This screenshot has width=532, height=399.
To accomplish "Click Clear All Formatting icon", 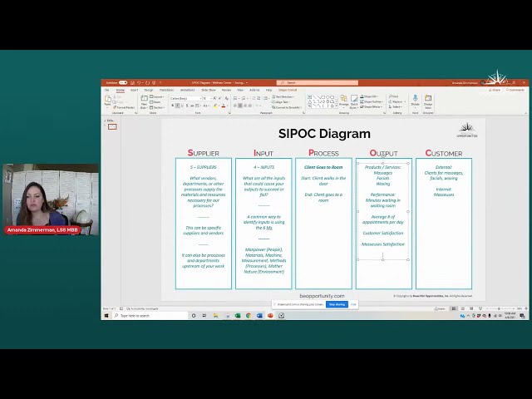I will (x=227, y=98).
